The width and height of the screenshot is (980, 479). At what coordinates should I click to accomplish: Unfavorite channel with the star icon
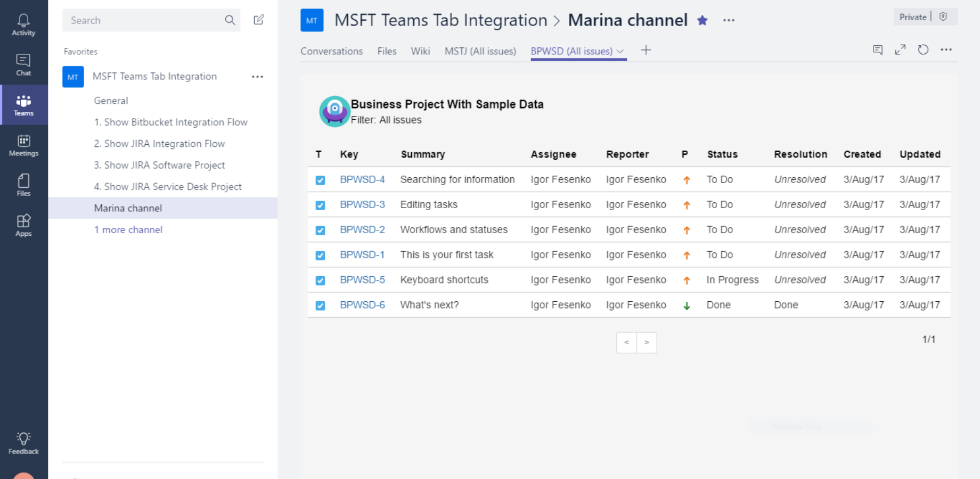point(703,20)
